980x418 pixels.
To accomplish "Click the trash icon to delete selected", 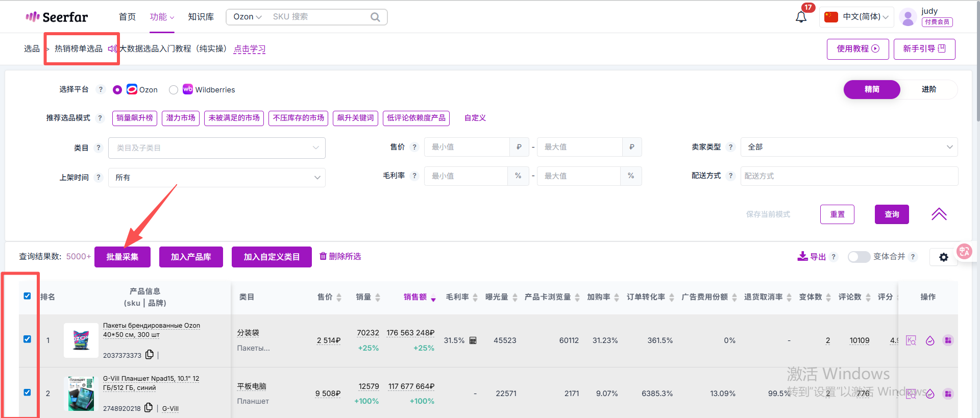I will (x=323, y=256).
